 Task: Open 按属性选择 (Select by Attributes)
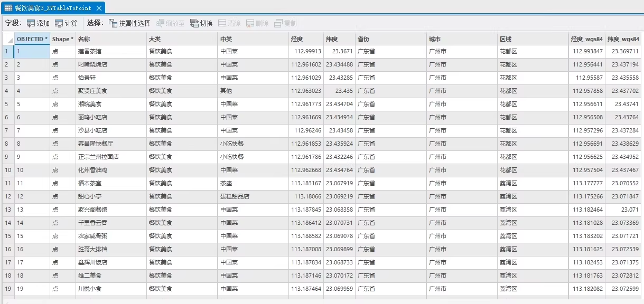pyautogui.click(x=113, y=23)
